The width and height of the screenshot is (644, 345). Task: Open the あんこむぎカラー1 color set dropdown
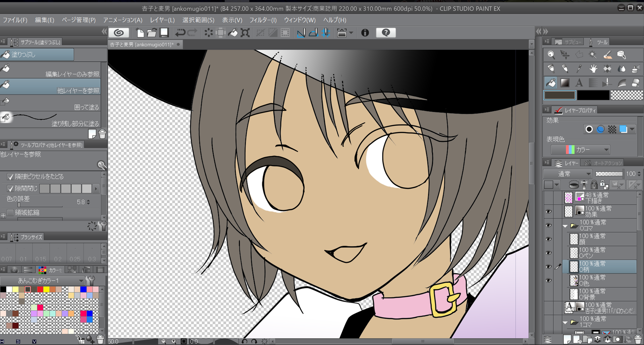42,281
